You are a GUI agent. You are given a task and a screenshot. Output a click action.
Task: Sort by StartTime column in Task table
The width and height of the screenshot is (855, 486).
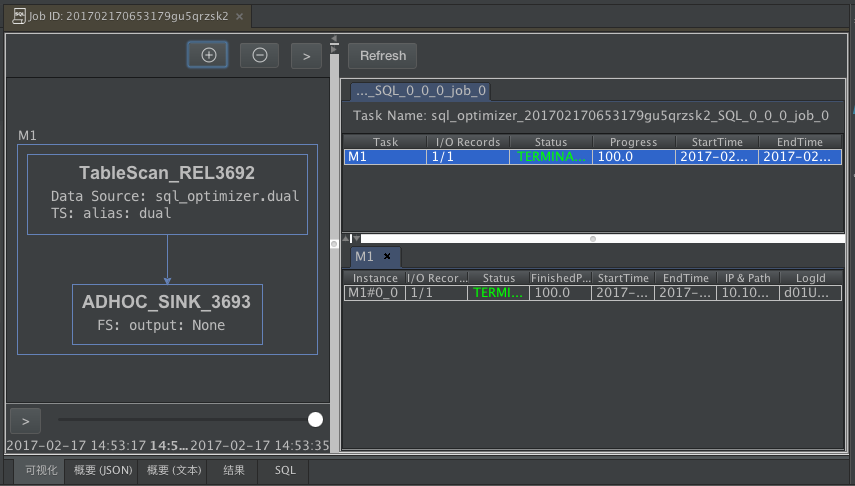tap(717, 142)
